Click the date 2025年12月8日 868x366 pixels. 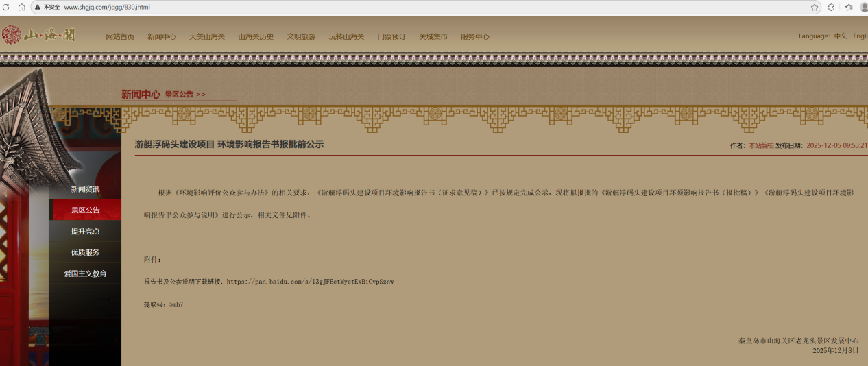[836, 350]
